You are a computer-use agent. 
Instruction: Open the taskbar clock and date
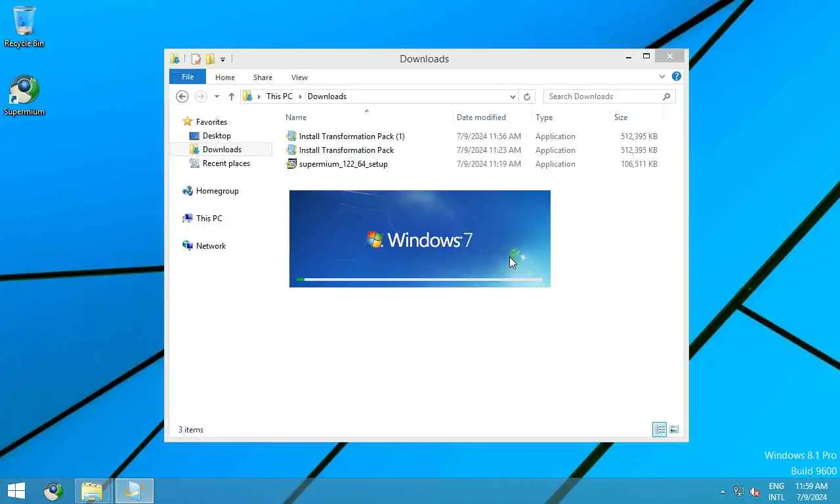[x=811, y=492]
